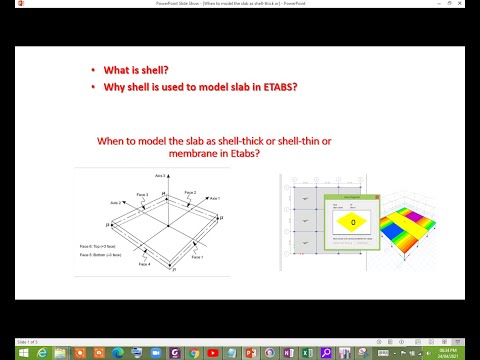
Task: Open the purple magnifier search app icon
Action: coord(326,353)
